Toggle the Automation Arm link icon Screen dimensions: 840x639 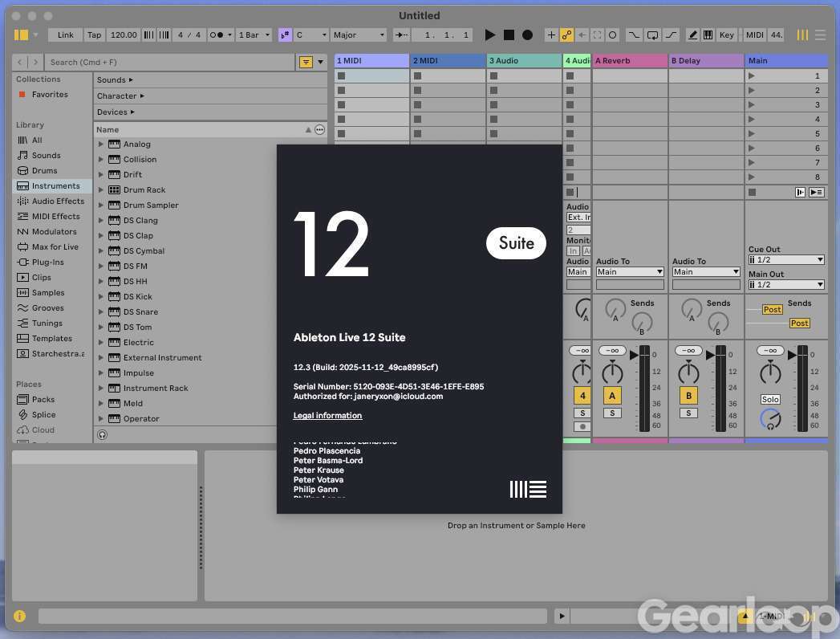[x=567, y=35]
